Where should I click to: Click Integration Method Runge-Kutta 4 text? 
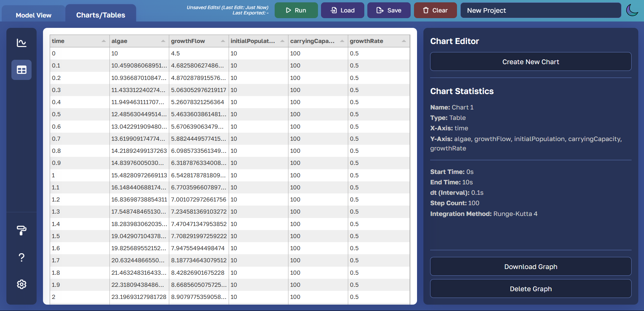click(x=484, y=214)
